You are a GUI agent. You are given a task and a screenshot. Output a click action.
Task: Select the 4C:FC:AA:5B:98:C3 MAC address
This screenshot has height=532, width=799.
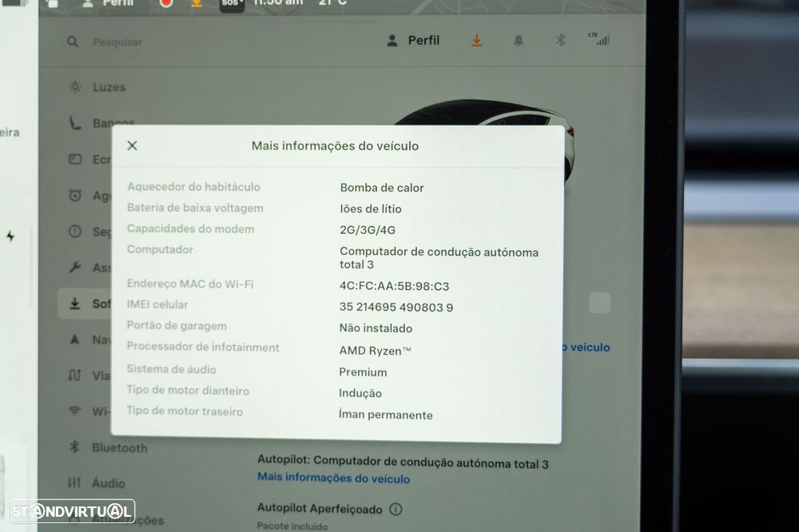tap(395, 286)
